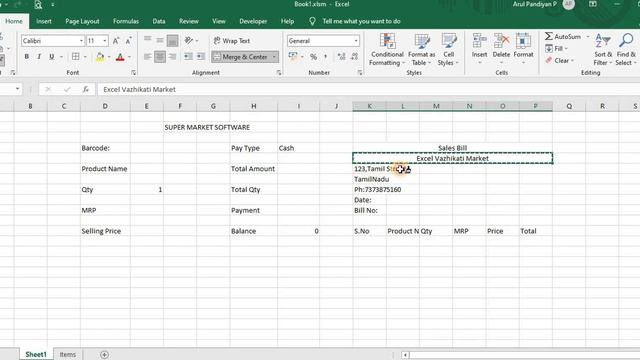Screen dimensions: 640x360
Task: Open Cell Styles gallery
Action: [448, 50]
